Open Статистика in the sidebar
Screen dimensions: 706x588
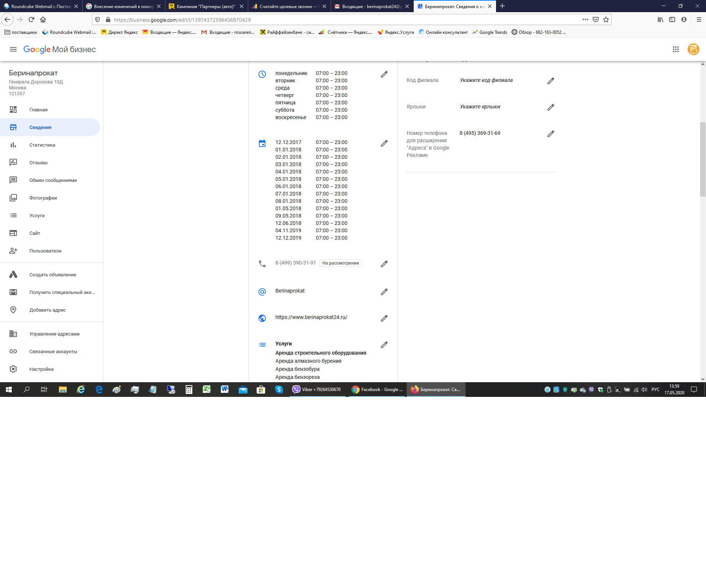pyautogui.click(x=50, y=145)
